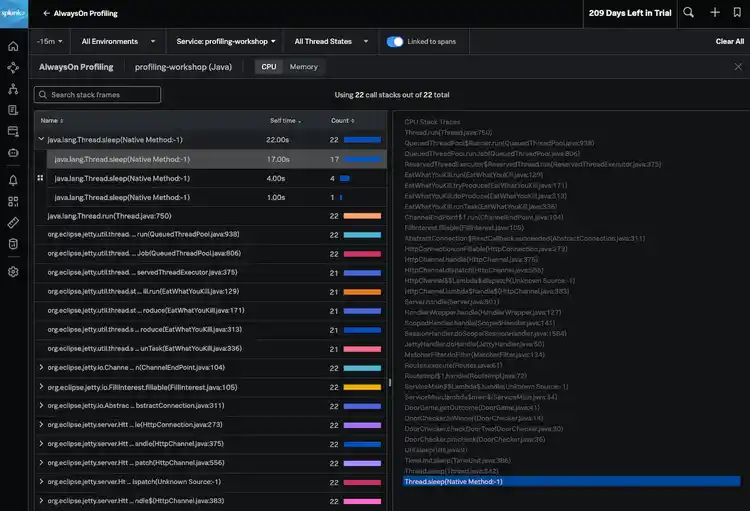
Task: Toggle the Linked to spans switch
Action: click(x=395, y=41)
